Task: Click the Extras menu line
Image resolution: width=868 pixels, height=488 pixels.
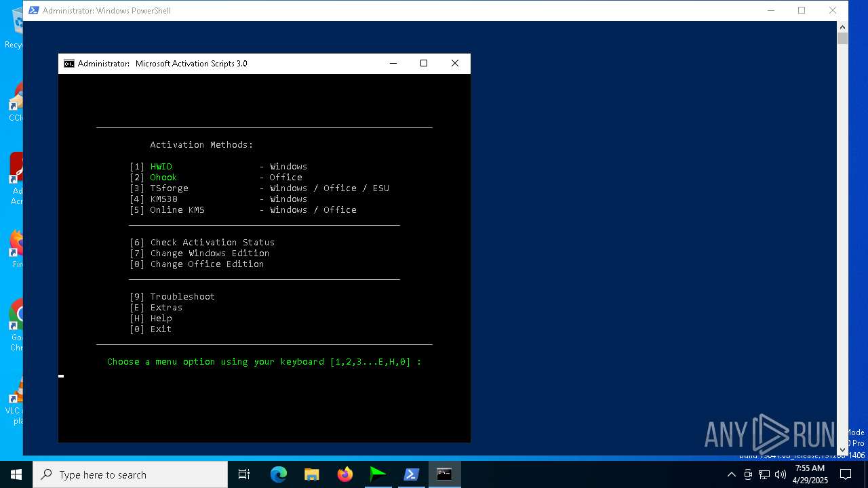Action: pyautogui.click(x=156, y=307)
